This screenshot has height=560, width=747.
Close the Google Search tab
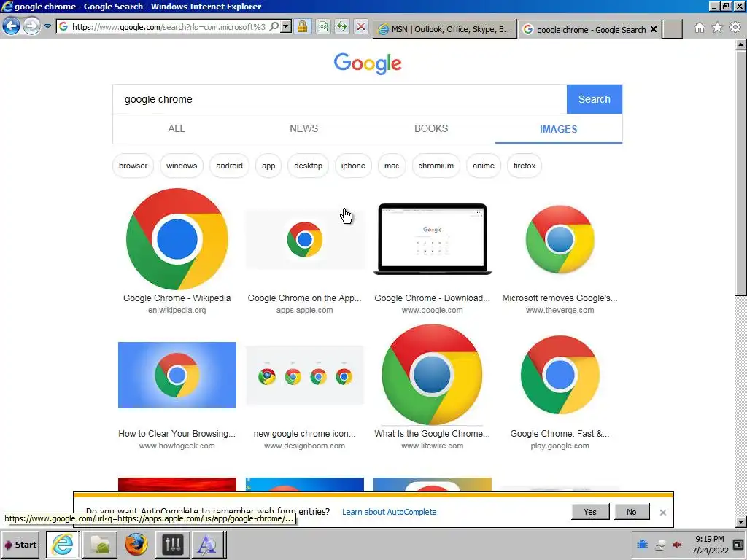click(x=654, y=29)
